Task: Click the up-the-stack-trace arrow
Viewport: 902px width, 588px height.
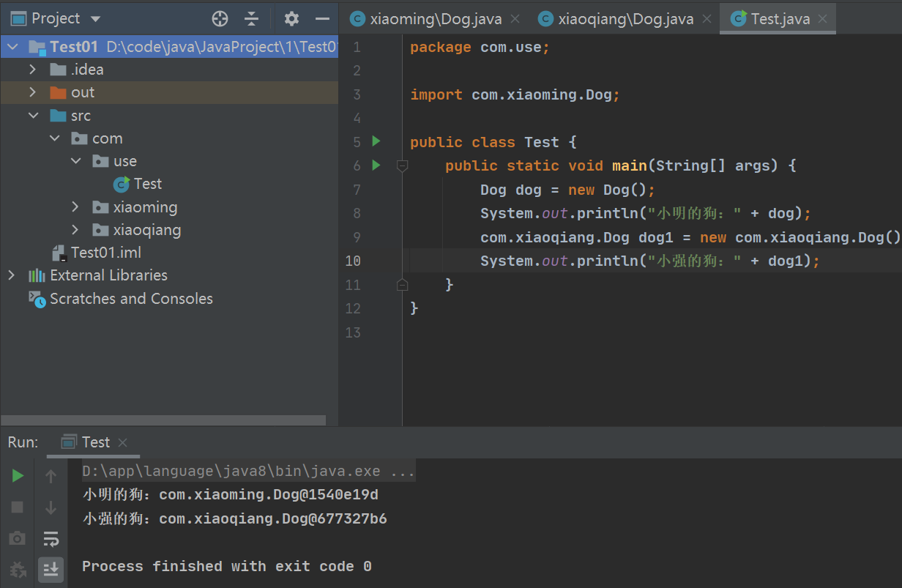Action: point(51,476)
